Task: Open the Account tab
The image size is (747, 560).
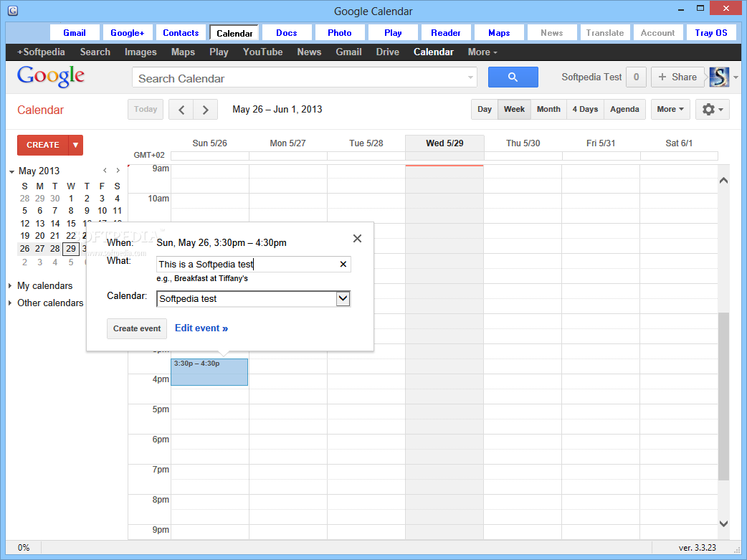Action: coord(658,33)
